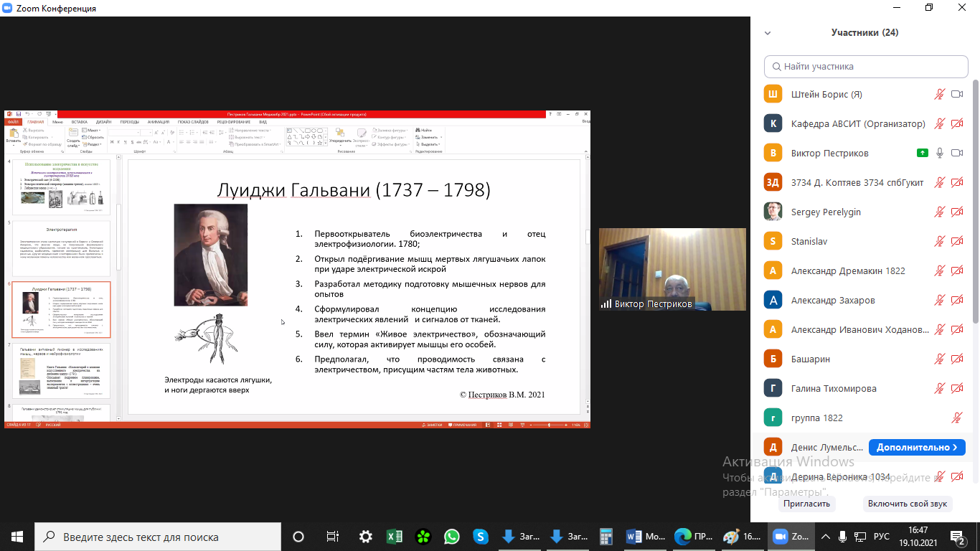Toggle camera-off icon for Stanislav
The height and width of the screenshot is (551, 980).
pyautogui.click(x=956, y=241)
